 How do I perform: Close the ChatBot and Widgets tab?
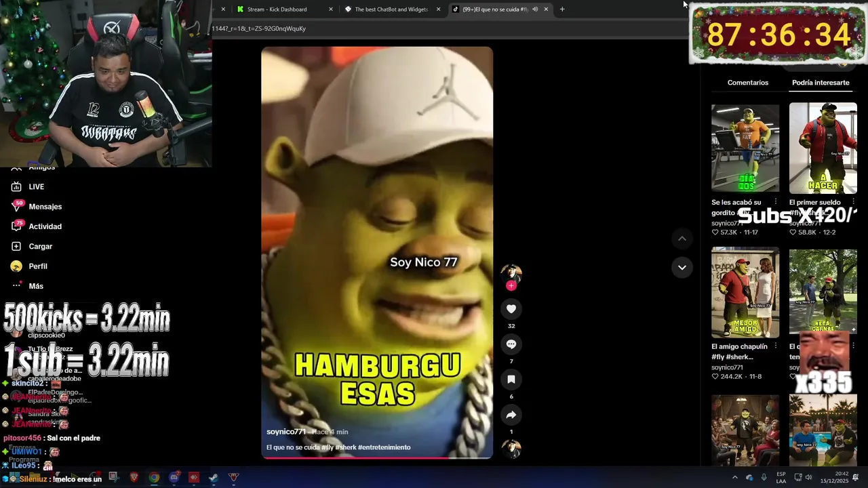438,9
